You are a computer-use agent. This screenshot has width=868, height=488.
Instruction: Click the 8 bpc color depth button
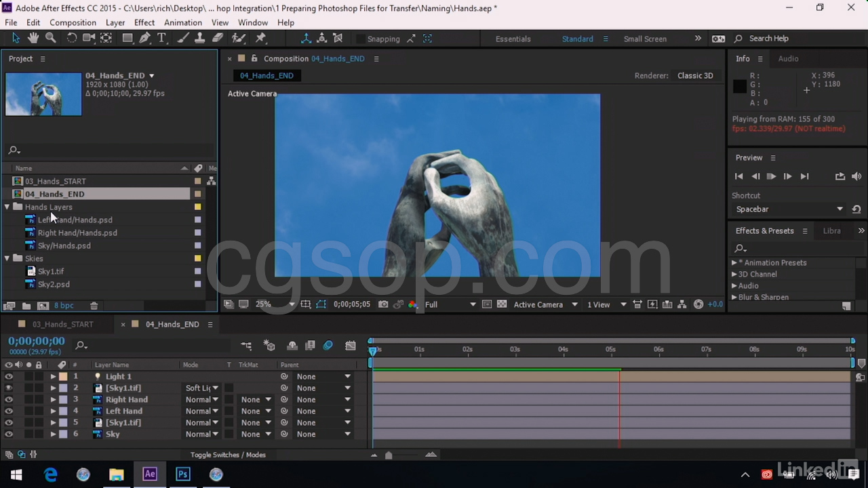point(64,306)
